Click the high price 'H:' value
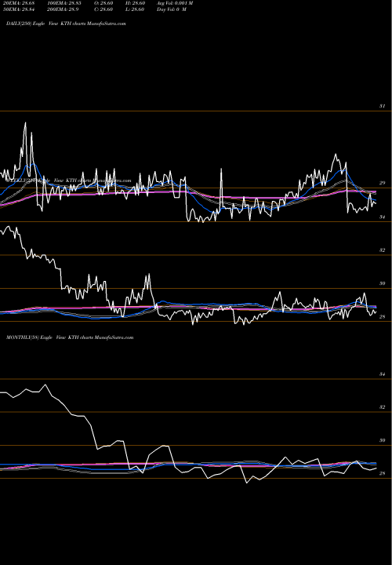 (135, 3)
